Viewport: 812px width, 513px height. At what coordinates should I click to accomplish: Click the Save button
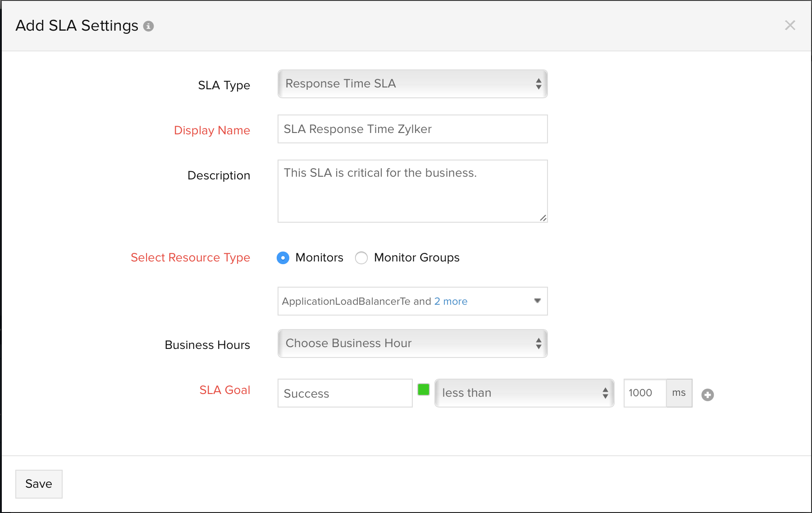[x=39, y=484]
